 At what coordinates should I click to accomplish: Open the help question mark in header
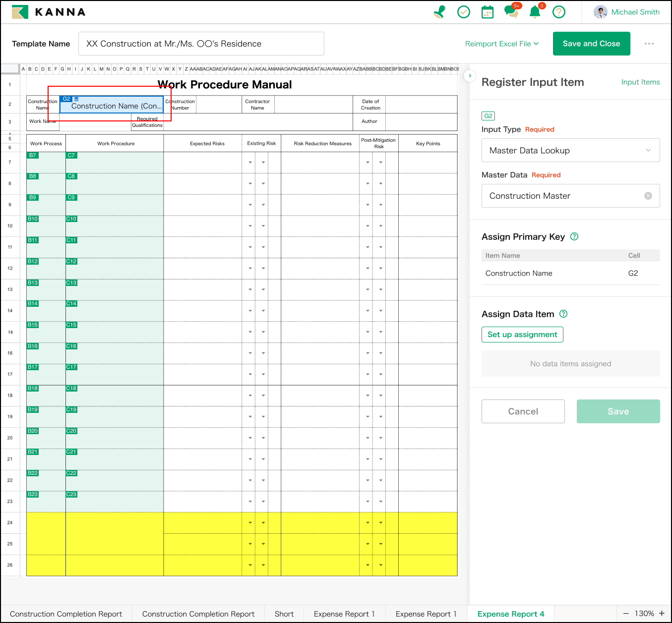pyautogui.click(x=559, y=12)
